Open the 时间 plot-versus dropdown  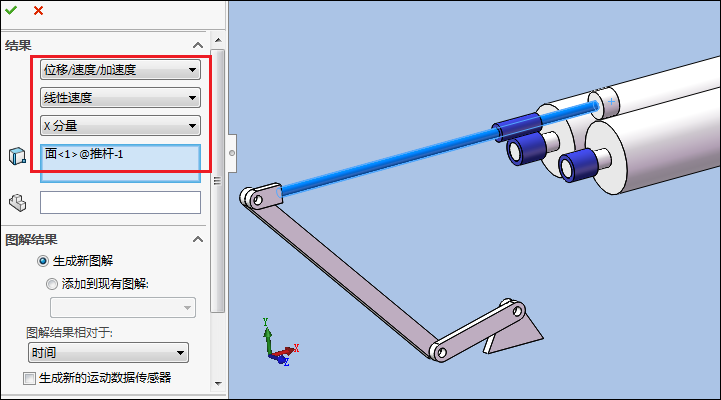point(109,353)
